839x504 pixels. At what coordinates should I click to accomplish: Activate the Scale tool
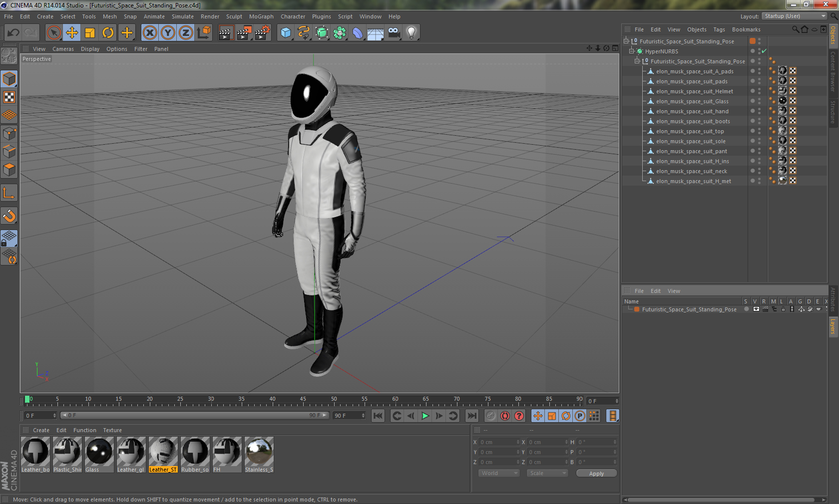click(x=90, y=33)
